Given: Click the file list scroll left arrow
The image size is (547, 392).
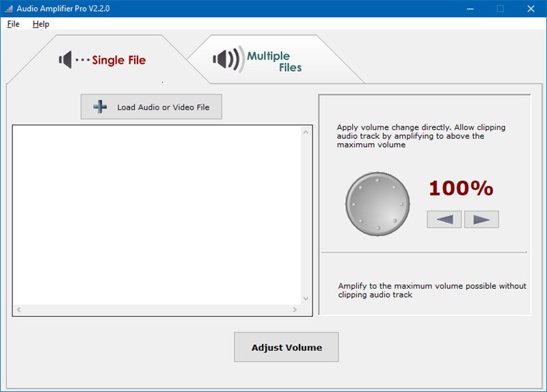Looking at the screenshot, I should pos(18,310).
